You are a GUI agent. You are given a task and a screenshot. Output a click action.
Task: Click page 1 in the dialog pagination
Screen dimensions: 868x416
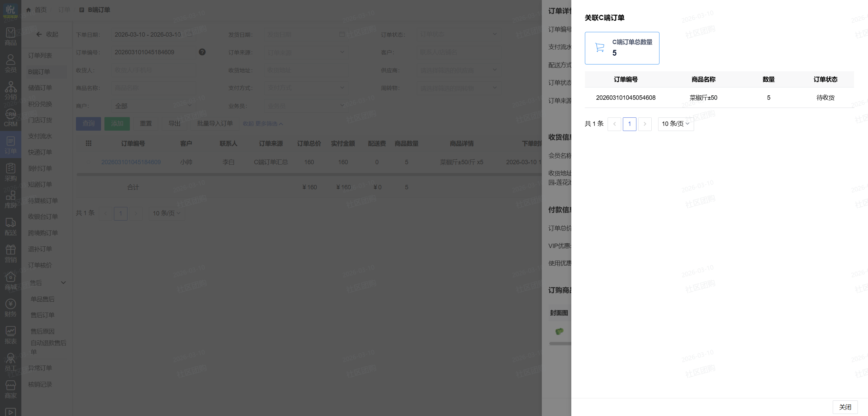(x=629, y=124)
